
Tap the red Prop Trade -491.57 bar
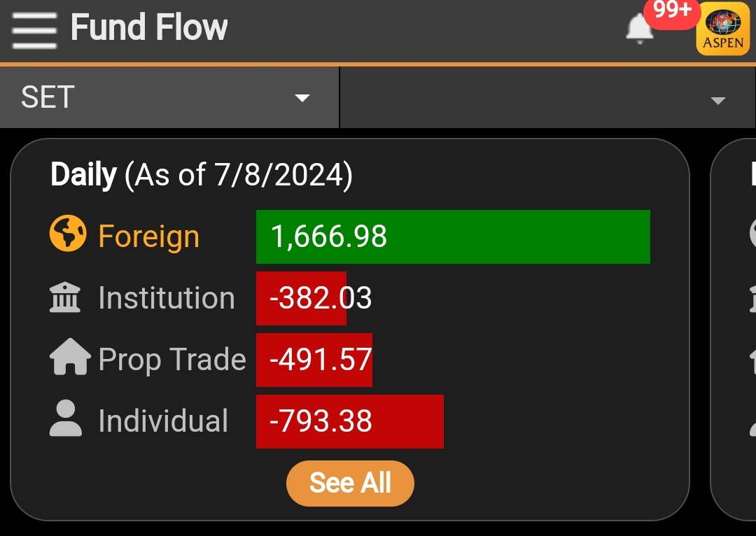[x=314, y=360]
